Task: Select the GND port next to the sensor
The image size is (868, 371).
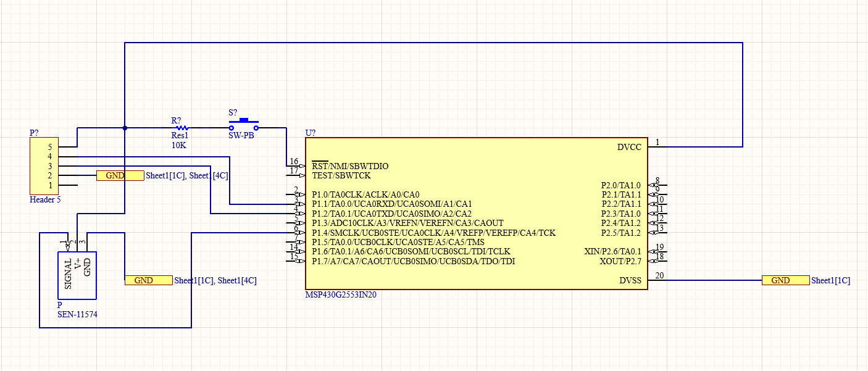Action: pos(148,280)
